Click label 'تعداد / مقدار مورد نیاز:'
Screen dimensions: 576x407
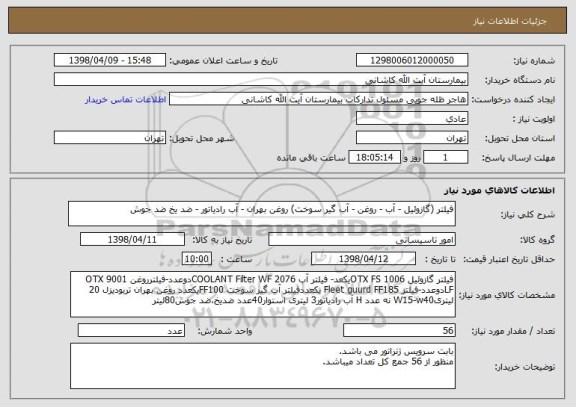513,331
